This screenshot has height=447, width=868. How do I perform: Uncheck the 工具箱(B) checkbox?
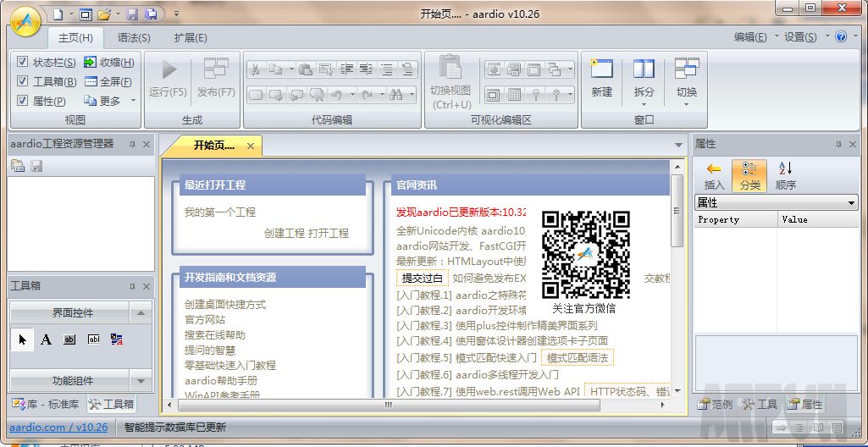tap(22, 81)
